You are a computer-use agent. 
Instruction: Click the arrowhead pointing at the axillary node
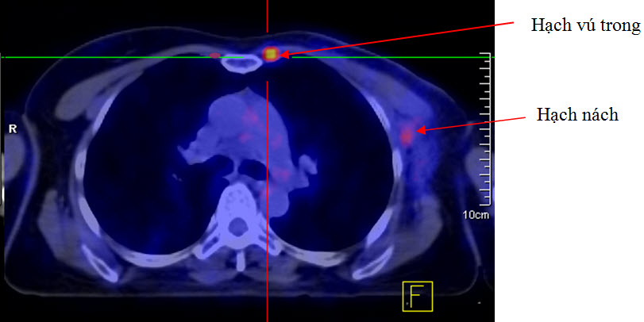click(421, 129)
